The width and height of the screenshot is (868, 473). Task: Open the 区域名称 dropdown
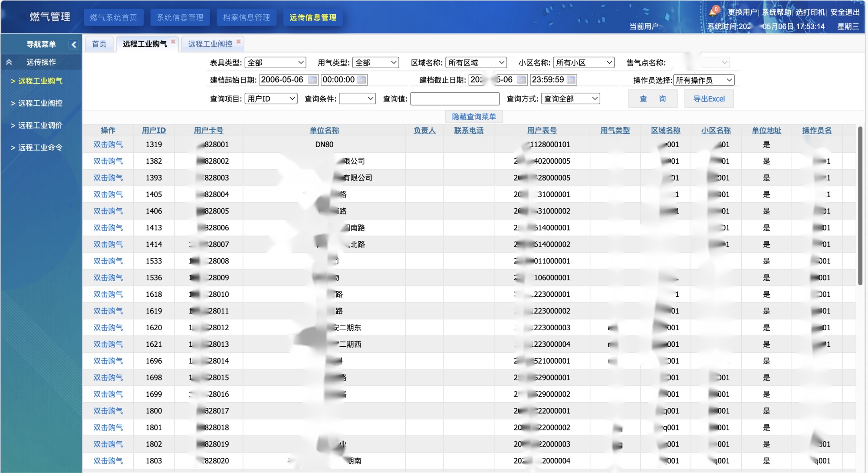[x=476, y=62]
